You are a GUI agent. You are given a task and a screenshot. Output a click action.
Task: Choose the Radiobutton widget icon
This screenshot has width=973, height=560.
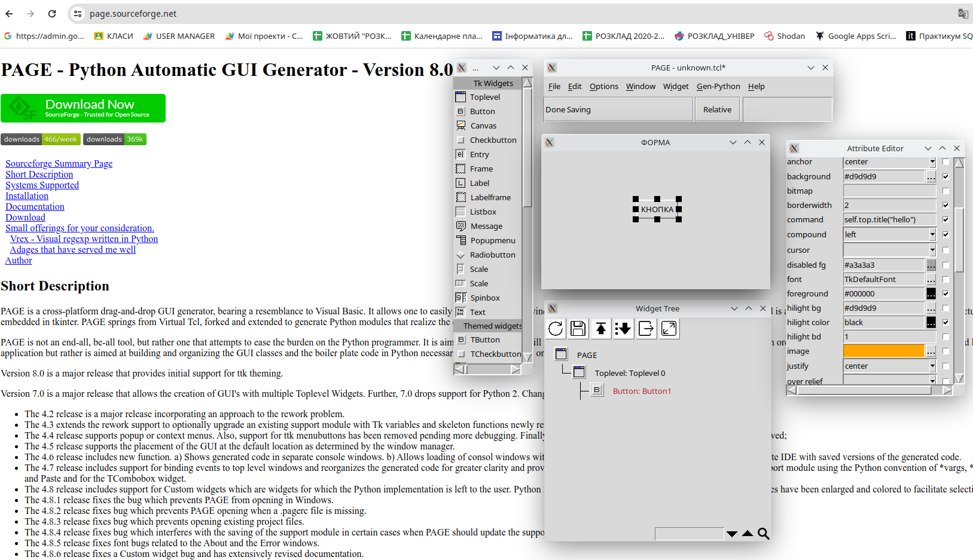tap(460, 255)
